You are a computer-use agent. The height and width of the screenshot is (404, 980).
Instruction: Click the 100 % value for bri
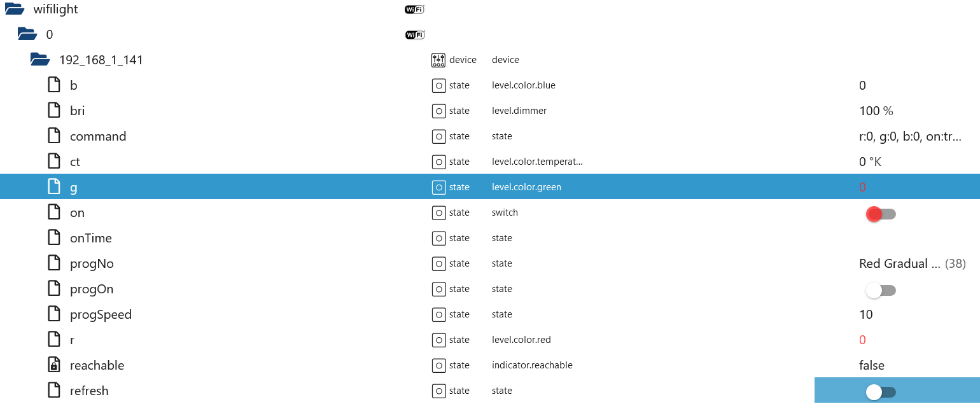coord(876,111)
